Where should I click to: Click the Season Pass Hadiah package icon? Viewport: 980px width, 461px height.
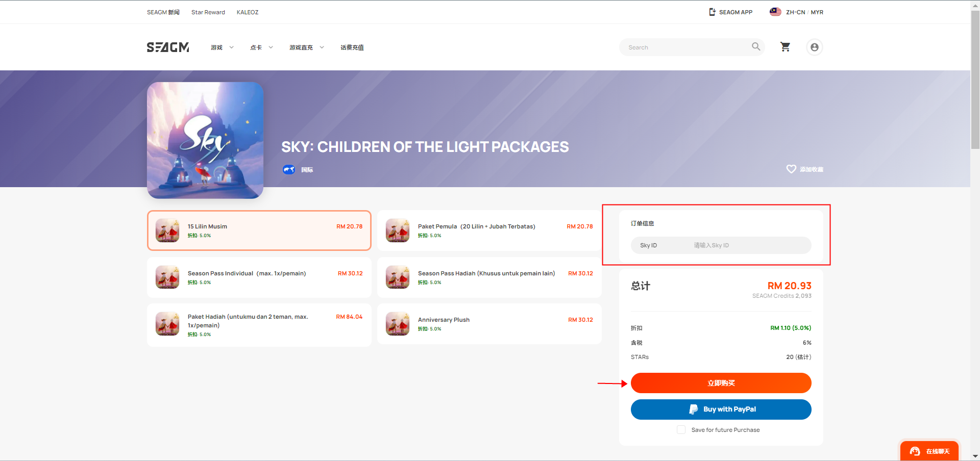click(398, 277)
